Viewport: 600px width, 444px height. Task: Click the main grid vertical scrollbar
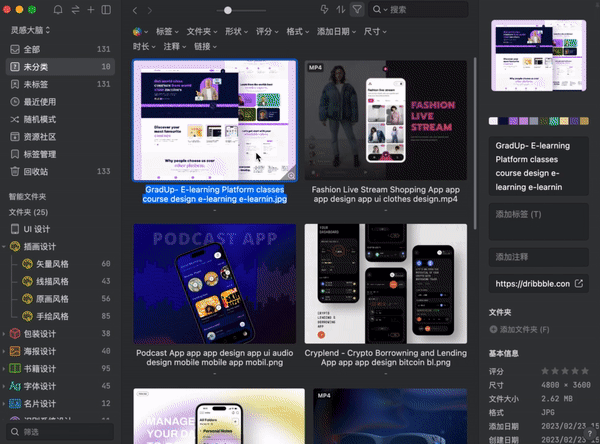tap(475, 144)
